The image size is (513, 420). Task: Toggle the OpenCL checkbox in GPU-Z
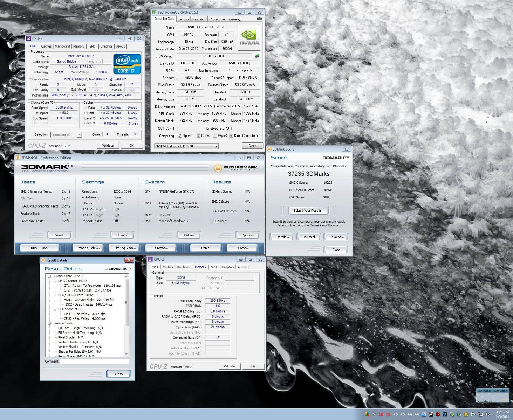pyautogui.click(x=180, y=135)
